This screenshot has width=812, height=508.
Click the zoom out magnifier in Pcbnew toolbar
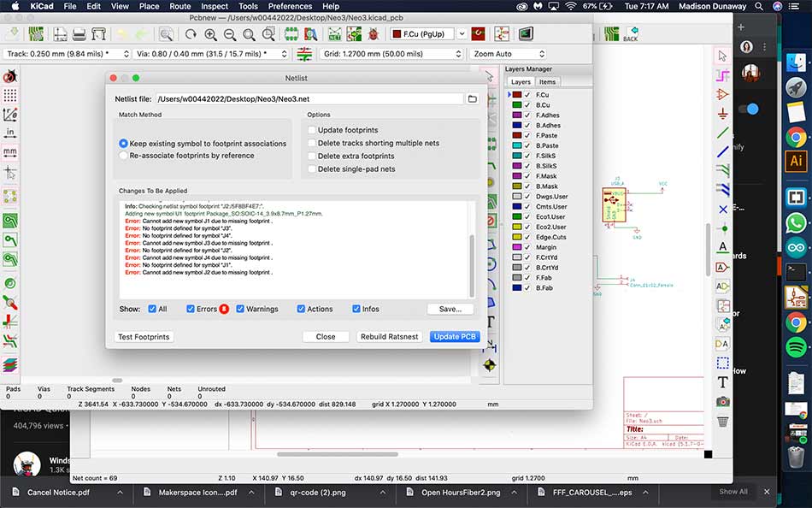point(229,34)
